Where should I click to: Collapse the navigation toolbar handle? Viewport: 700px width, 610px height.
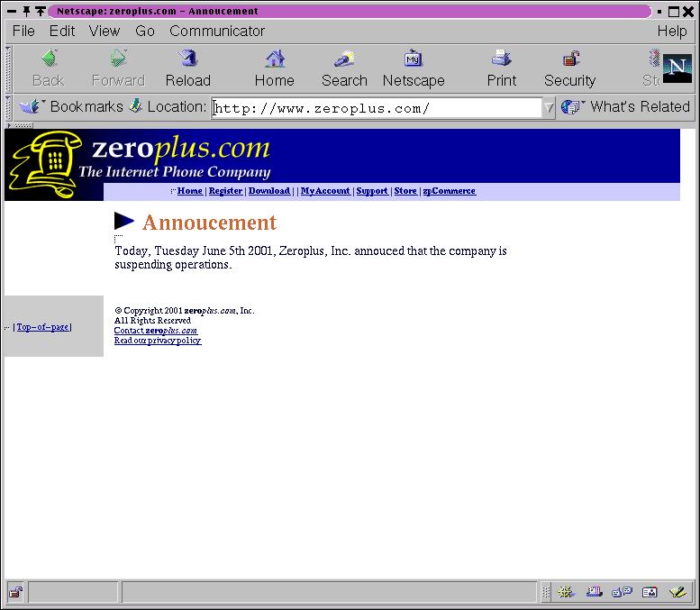(x=8, y=68)
